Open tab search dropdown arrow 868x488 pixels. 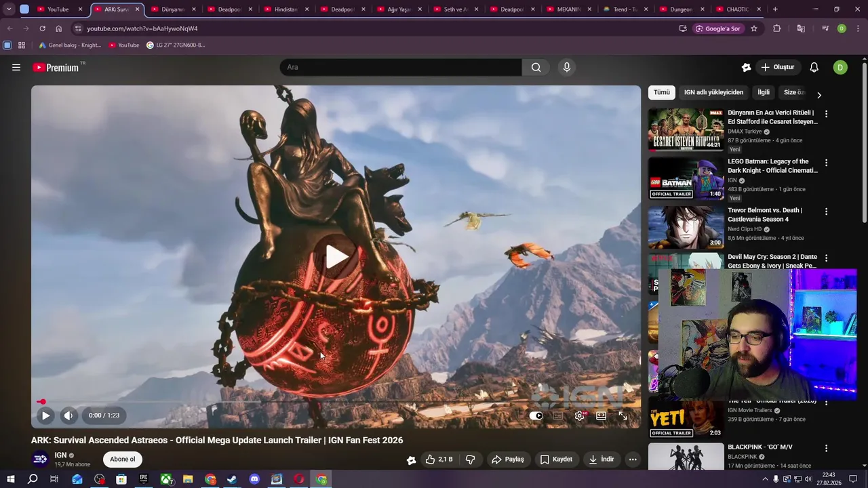click(9, 9)
